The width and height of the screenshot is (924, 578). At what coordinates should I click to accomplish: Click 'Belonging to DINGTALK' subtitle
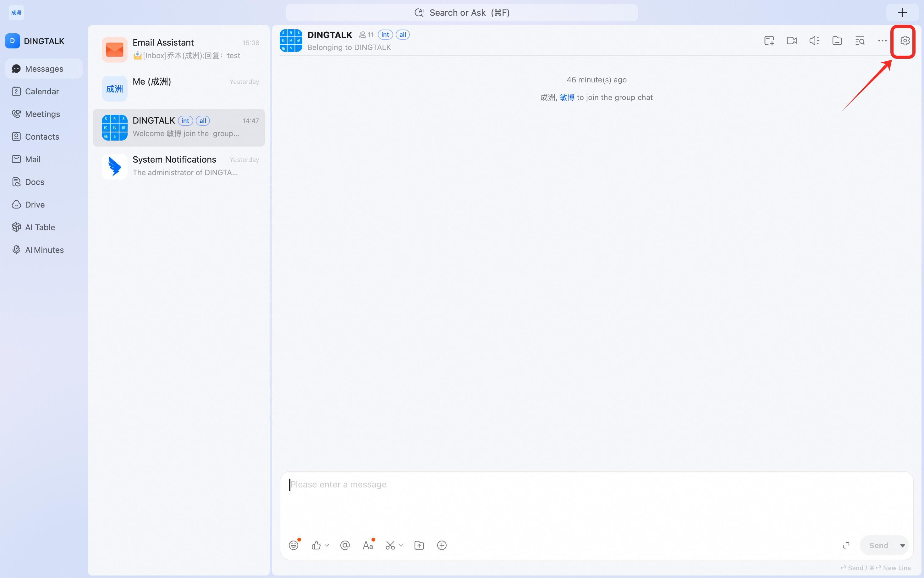(x=349, y=47)
